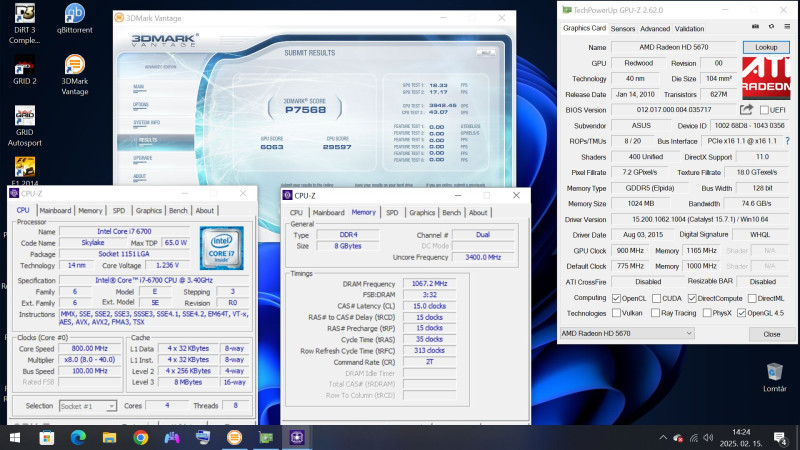The width and height of the screenshot is (800, 450).
Task: Switch to the Sensors tab in GPU-Z
Action: pyautogui.click(x=622, y=29)
